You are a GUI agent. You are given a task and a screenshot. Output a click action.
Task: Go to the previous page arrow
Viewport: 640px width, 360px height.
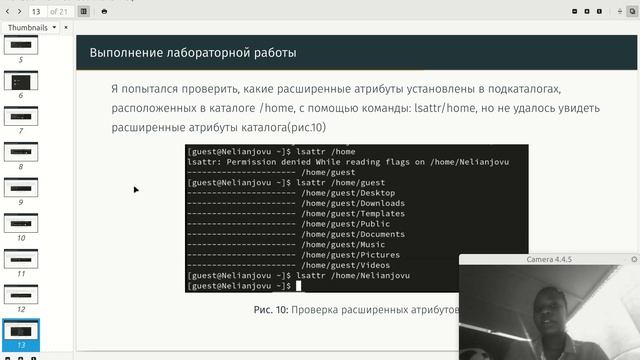[7, 11]
